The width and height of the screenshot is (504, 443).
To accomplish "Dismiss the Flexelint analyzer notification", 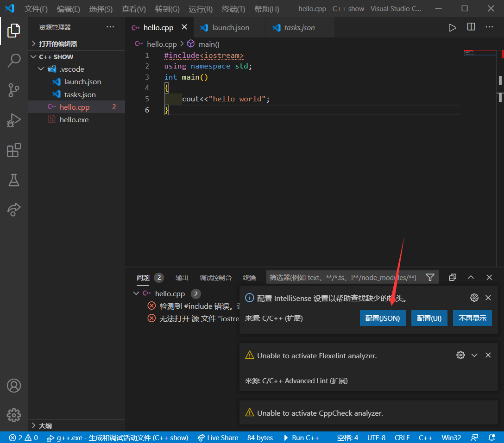I will [x=488, y=355].
